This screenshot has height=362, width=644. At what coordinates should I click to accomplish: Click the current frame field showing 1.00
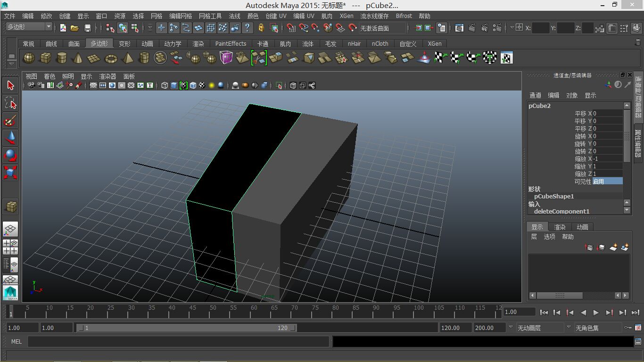[x=519, y=312]
